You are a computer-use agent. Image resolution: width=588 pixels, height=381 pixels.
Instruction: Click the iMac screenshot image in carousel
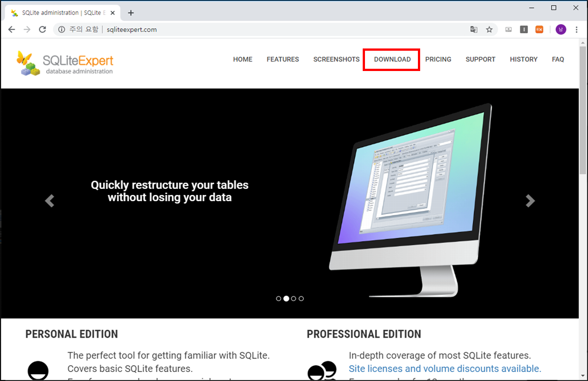tap(411, 200)
